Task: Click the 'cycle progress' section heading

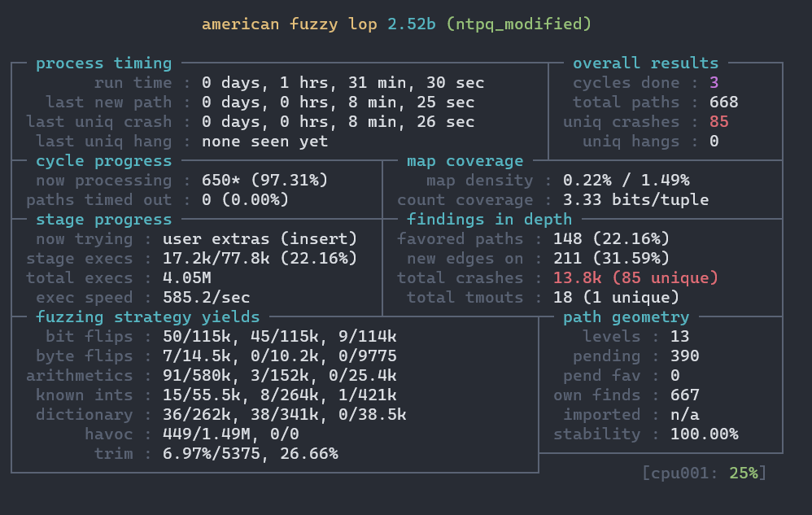Action: pos(103,161)
